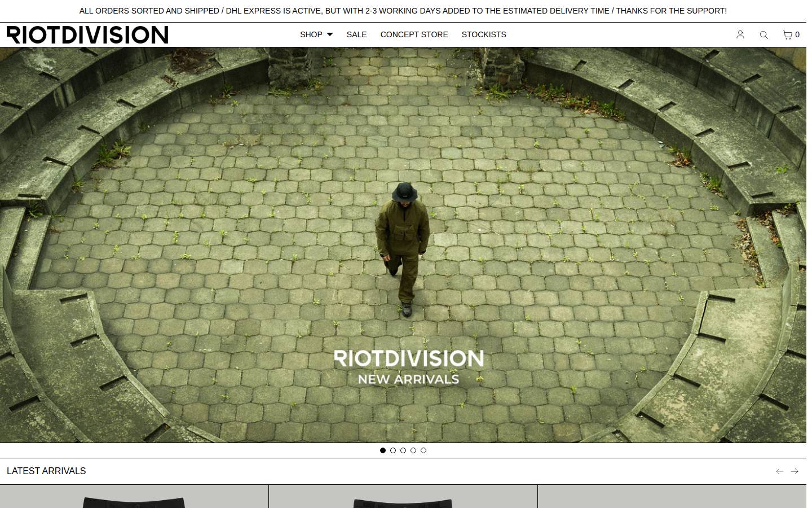Click the New Arrivals hero banner image
Viewport: 812px width, 508px height.
coord(403,245)
